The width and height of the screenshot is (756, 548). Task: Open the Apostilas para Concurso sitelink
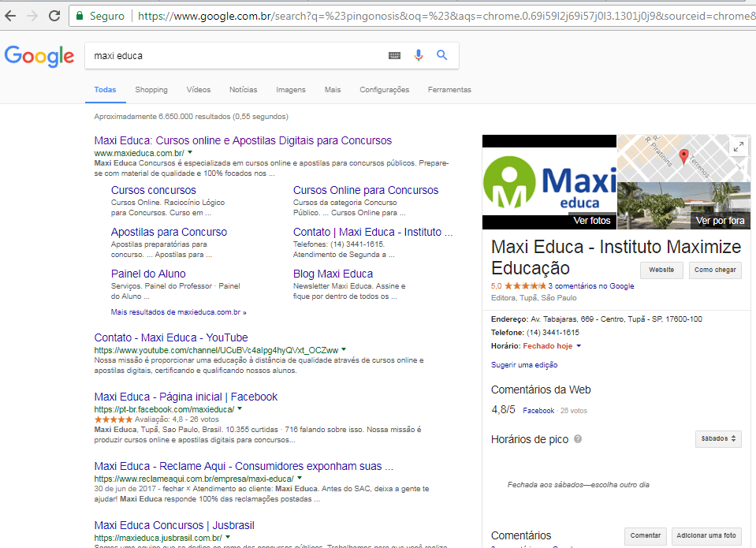pos(169,232)
